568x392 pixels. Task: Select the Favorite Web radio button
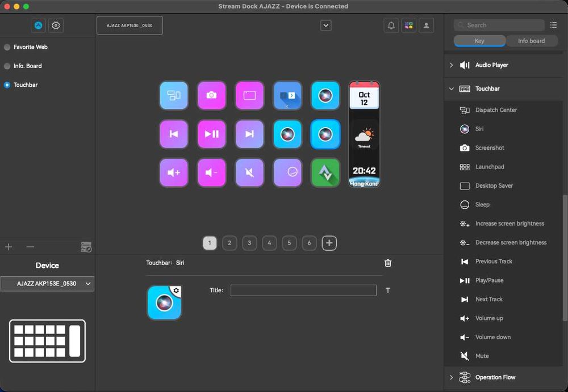click(x=7, y=47)
